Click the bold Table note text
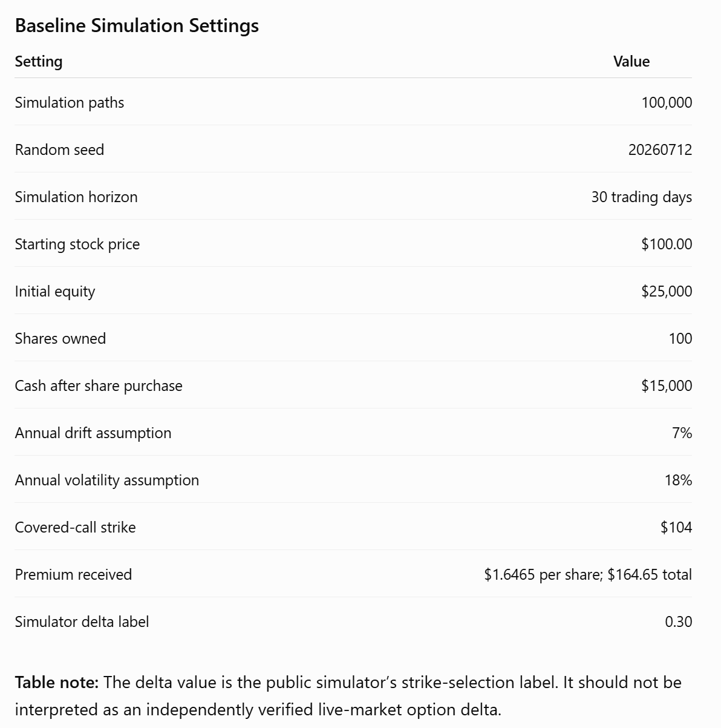This screenshot has width=721, height=728. 57,683
